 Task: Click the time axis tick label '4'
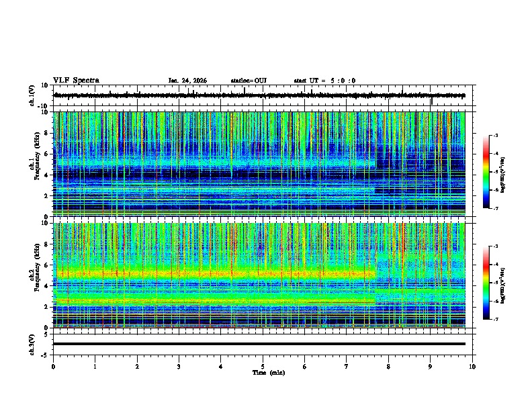coord(221,367)
